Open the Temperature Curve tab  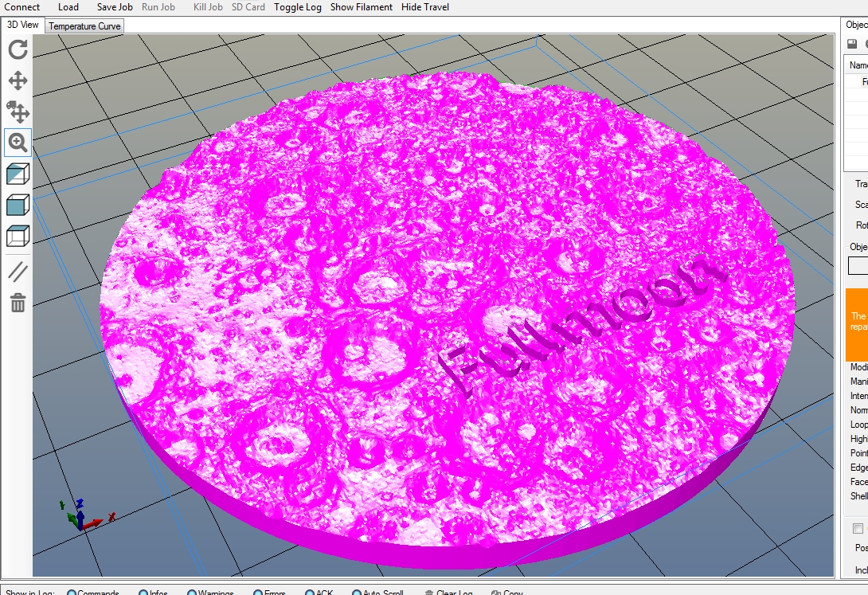pos(84,26)
